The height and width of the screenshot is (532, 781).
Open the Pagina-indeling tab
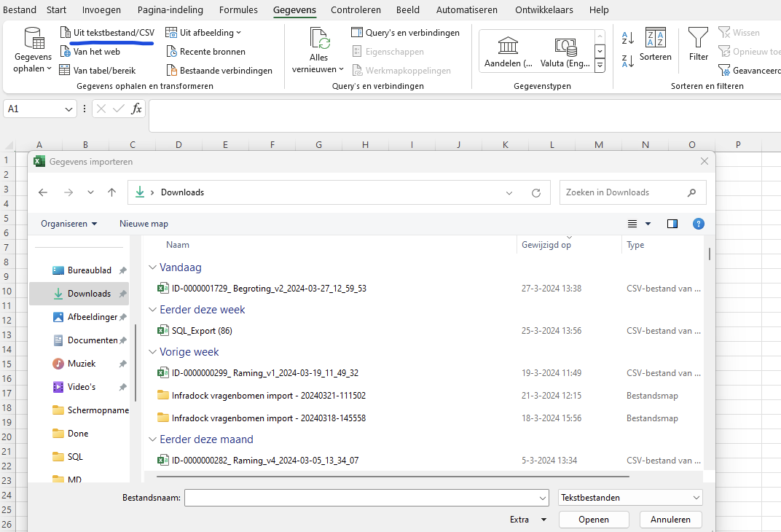[170, 10]
